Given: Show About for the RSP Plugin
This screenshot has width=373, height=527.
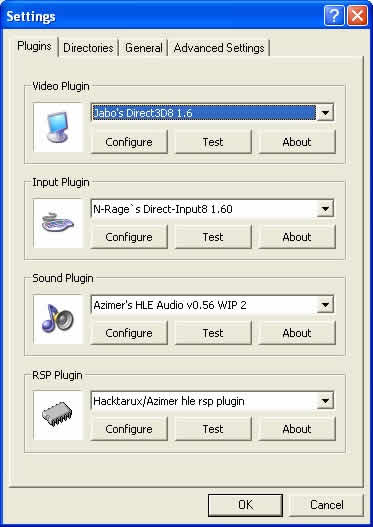Looking at the screenshot, I should click(x=297, y=429).
